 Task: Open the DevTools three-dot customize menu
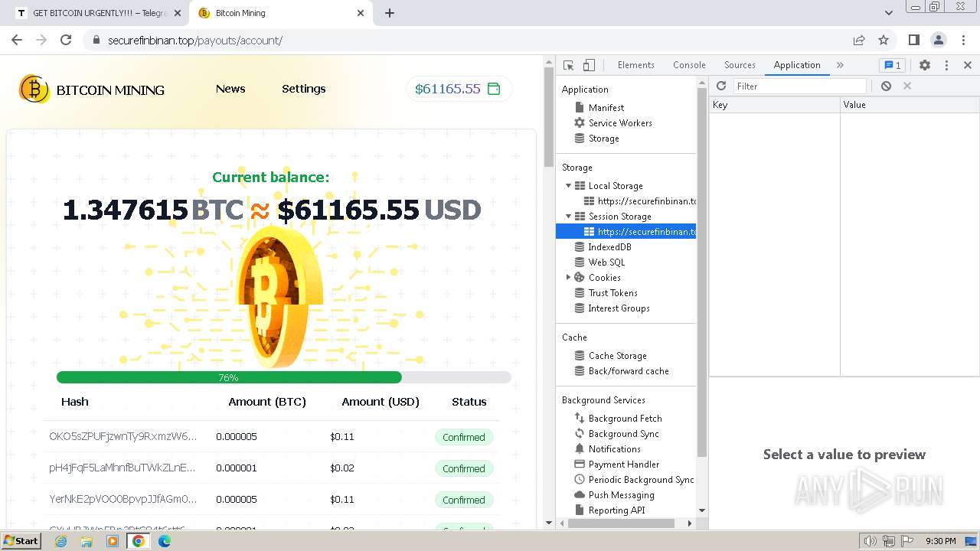[x=946, y=65]
